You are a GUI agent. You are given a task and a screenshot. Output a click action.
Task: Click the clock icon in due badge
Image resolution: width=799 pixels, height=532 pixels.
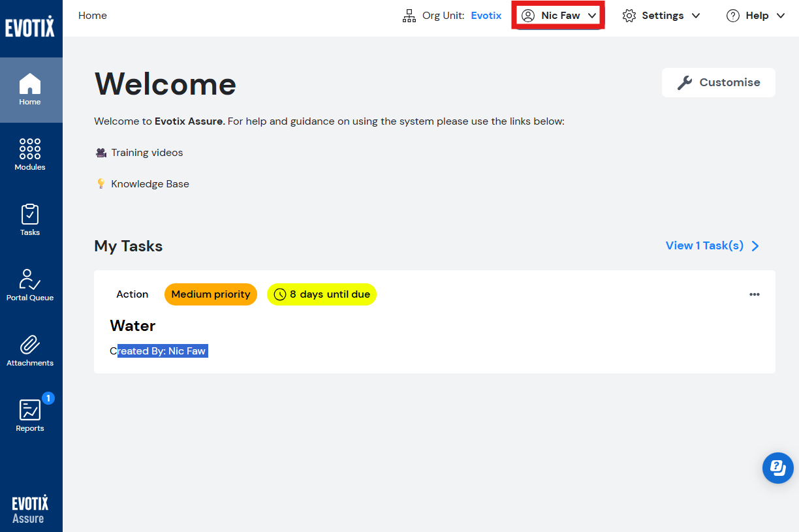(280, 294)
